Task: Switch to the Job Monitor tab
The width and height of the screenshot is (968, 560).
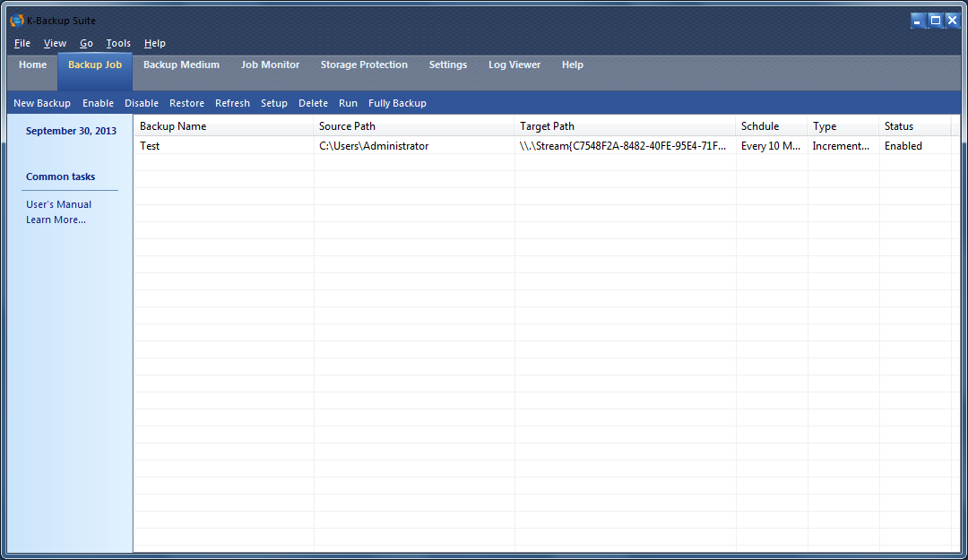Action: coord(270,65)
